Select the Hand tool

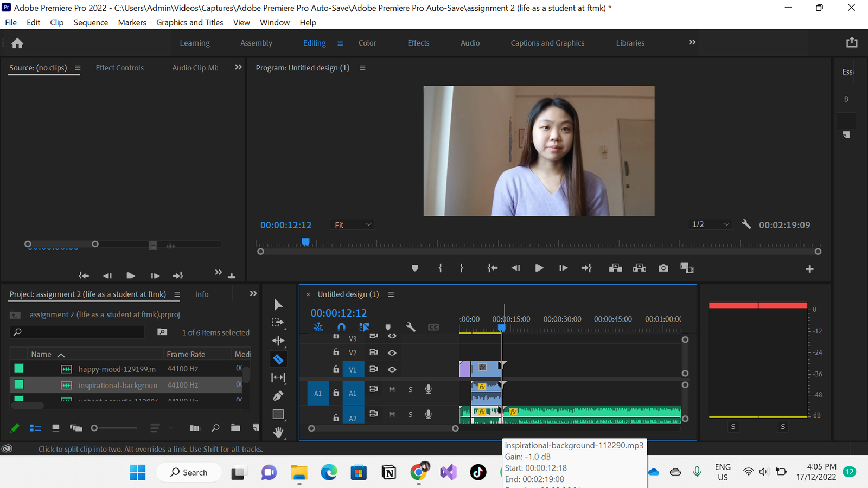pos(278,432)
